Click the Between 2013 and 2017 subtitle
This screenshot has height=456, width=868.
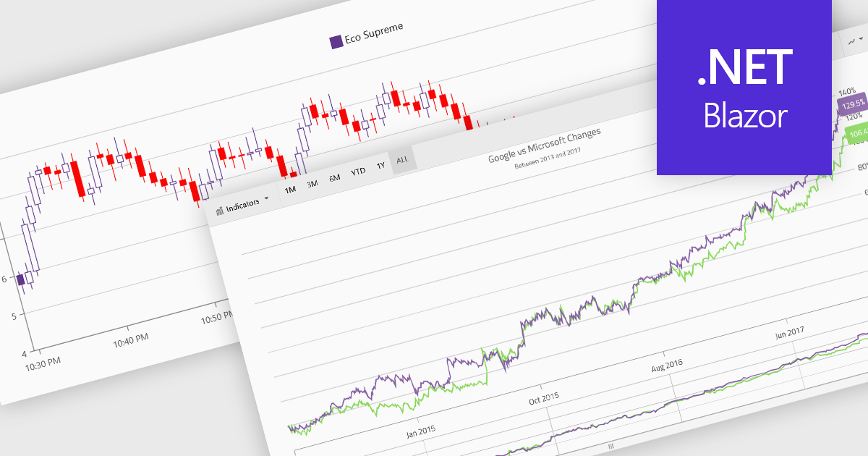coord(548,159)
